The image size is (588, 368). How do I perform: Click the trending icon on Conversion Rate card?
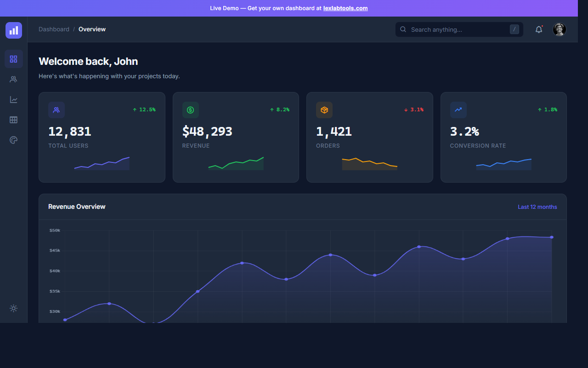(458, 109)
